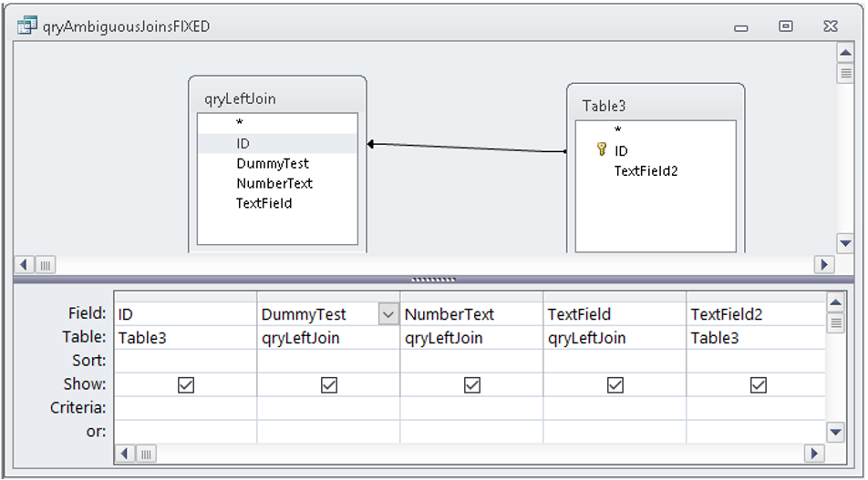Click Criteria cell in the NumberText column
Viewport: 868px width, 480px height.
471,408
